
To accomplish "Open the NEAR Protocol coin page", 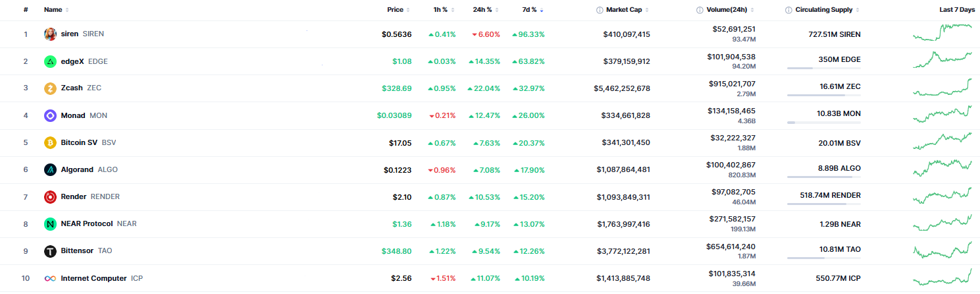I will pyautogui.click(x=87, y=224).
